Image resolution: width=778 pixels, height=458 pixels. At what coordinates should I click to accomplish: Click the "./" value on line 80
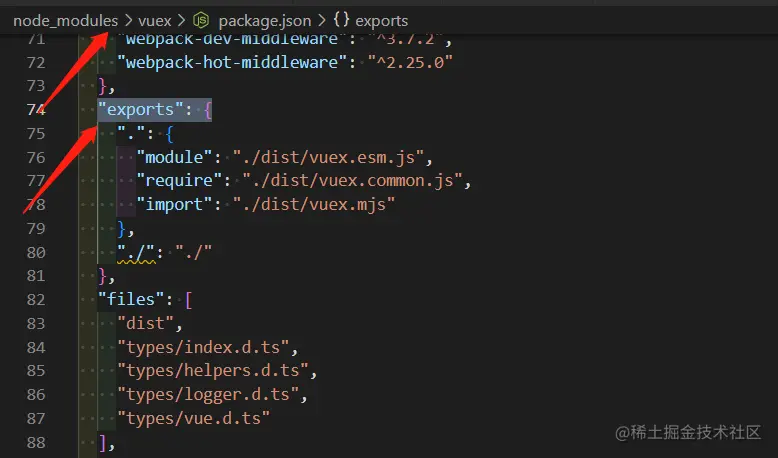[194, 252]
